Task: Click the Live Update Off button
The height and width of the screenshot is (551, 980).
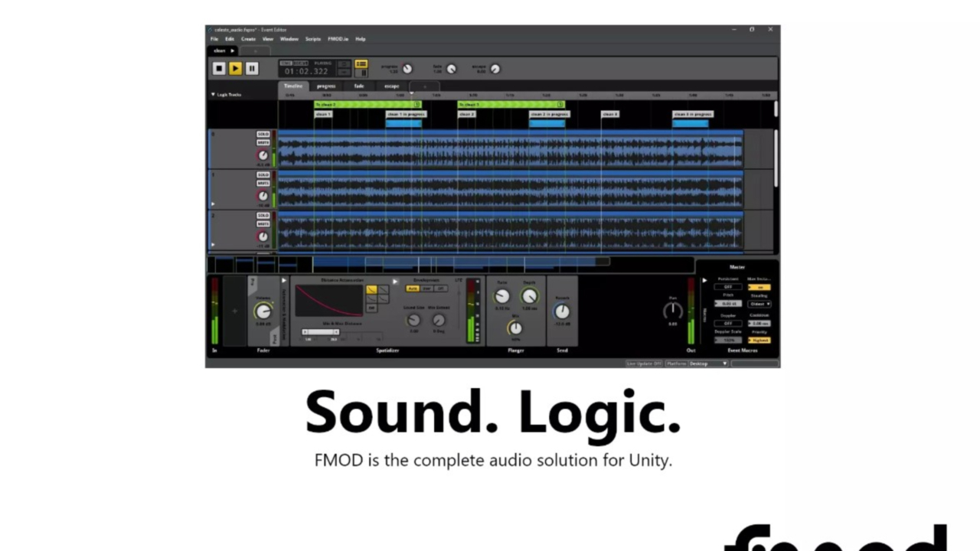Action: [644, 364]
